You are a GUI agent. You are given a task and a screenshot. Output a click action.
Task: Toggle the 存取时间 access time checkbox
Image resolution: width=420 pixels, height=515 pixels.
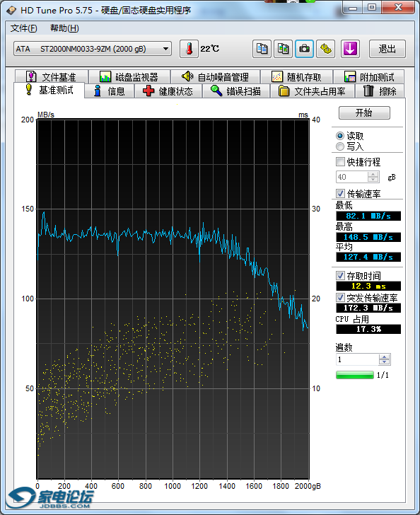tap(340, 275)
